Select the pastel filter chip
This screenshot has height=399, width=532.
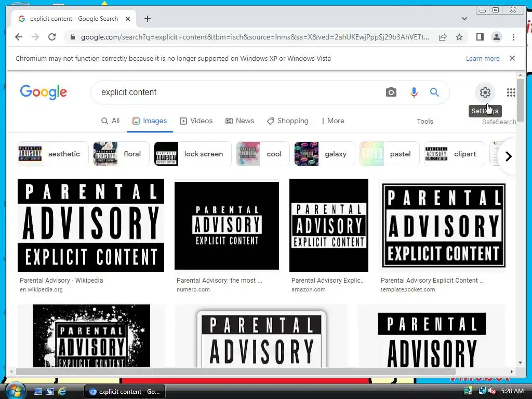pyautogui.click(x=389, y=154)
